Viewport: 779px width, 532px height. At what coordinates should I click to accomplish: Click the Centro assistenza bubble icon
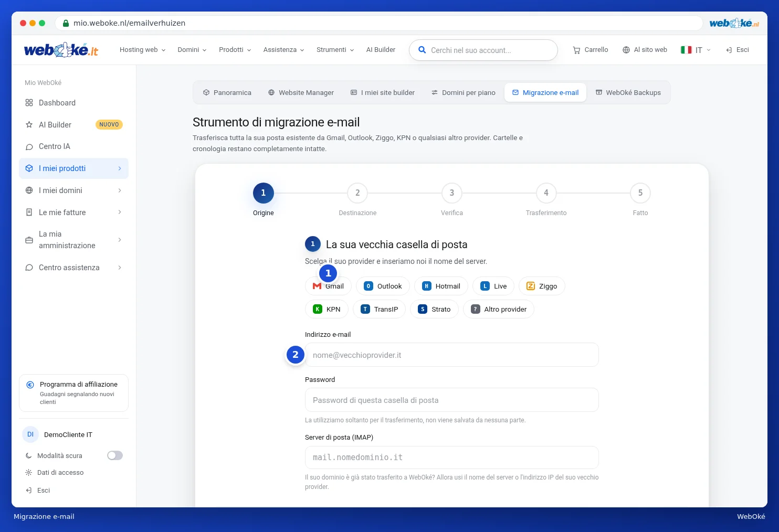pyautogui.click(x=29, y=268)
